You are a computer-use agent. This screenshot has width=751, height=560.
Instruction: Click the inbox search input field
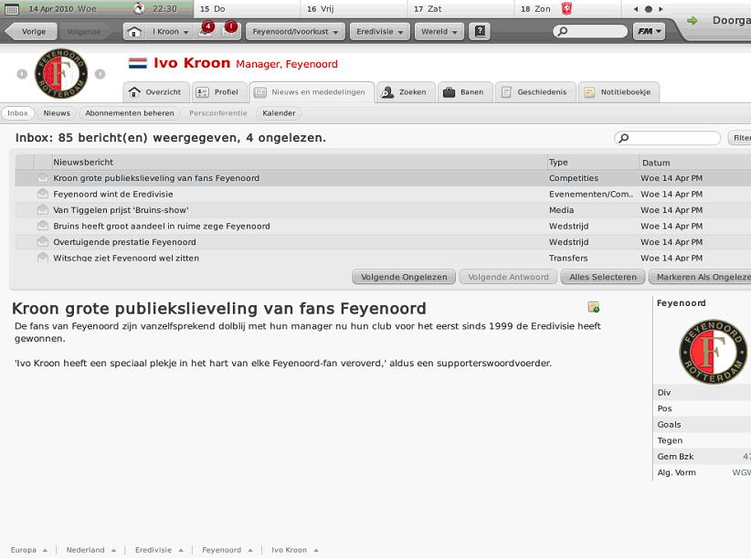pos(667,139)
